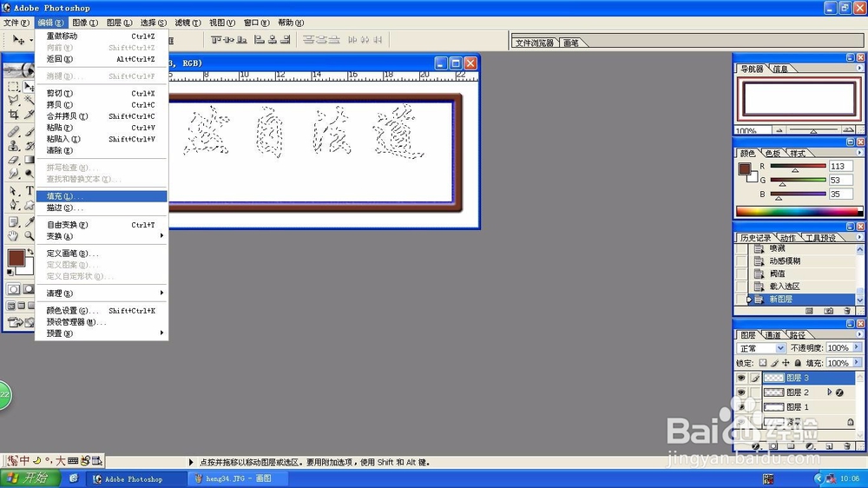Open the 清理(R) submenu

tap(102, 293)
